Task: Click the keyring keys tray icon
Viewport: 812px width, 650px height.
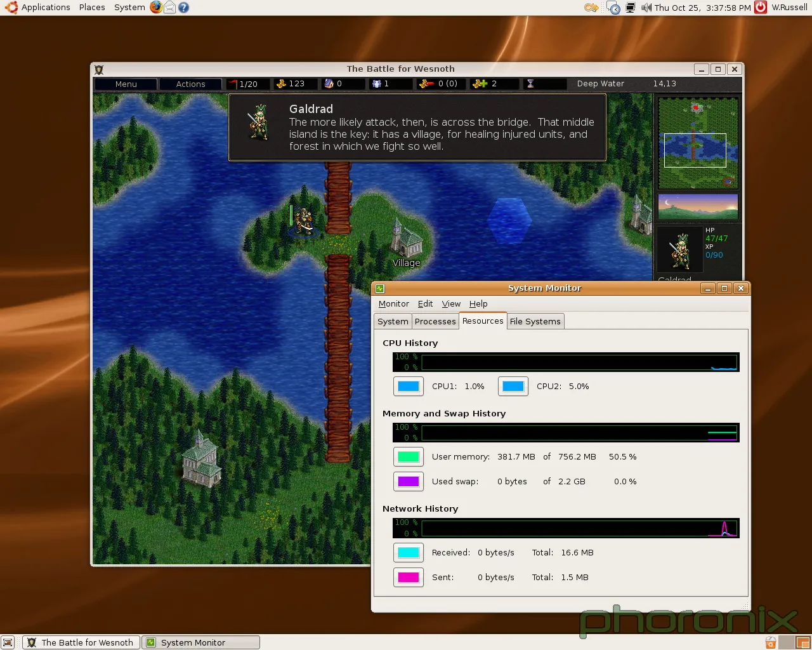Action: [591, 8]
